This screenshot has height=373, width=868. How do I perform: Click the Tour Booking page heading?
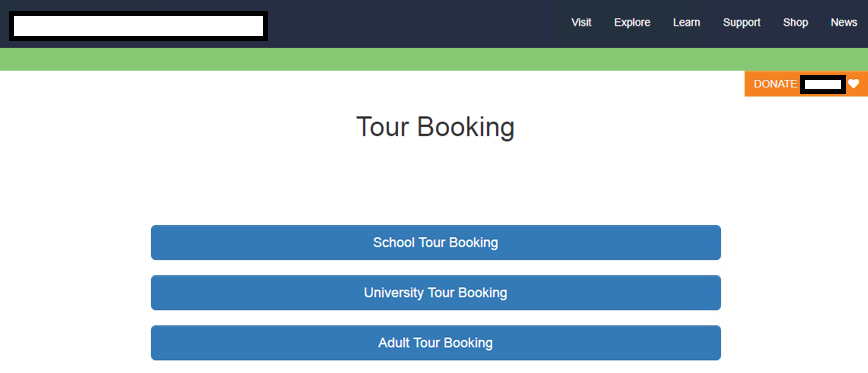(x=435, y=127)
